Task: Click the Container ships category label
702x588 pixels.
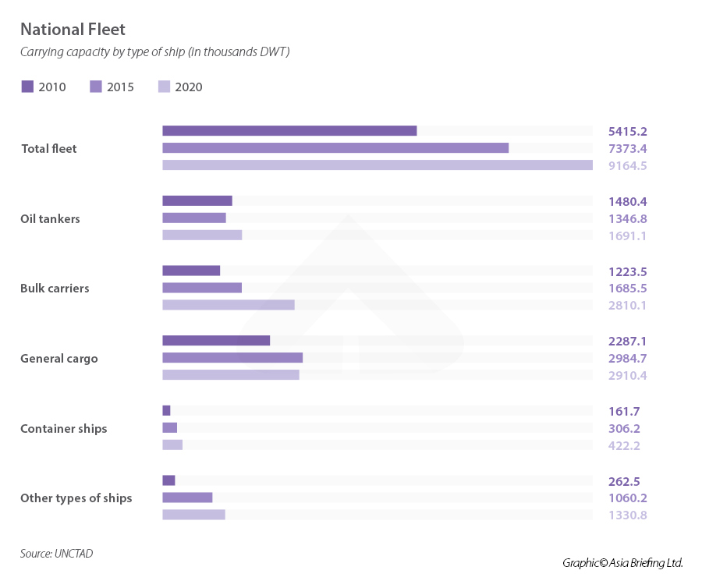Action: (x=64, y=429)
